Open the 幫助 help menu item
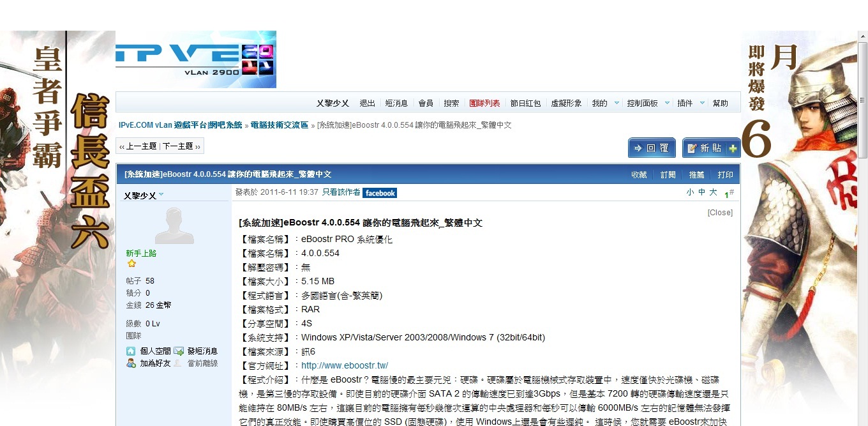868x426 pixels. [x=721, y=103]
